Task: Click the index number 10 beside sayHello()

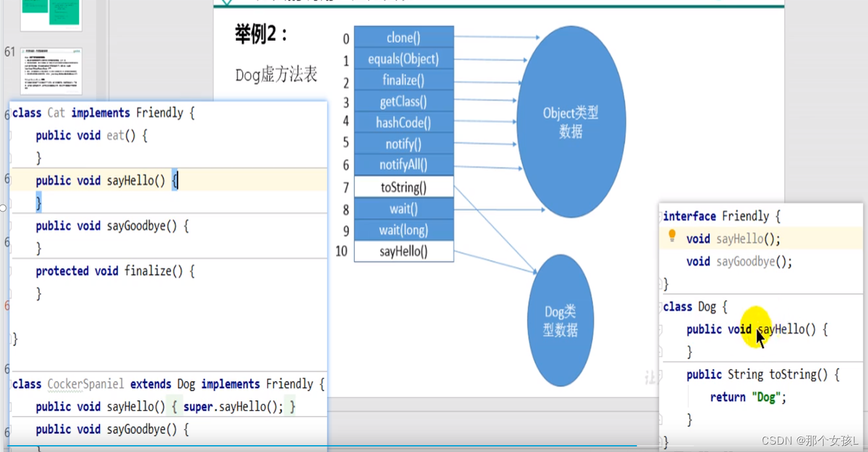Action: (341, 251)
